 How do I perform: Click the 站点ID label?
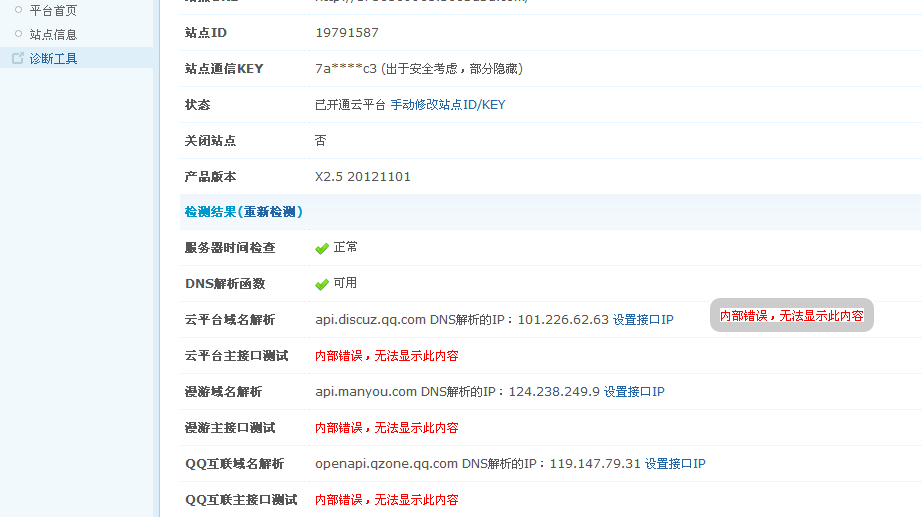tap(206, 33)
